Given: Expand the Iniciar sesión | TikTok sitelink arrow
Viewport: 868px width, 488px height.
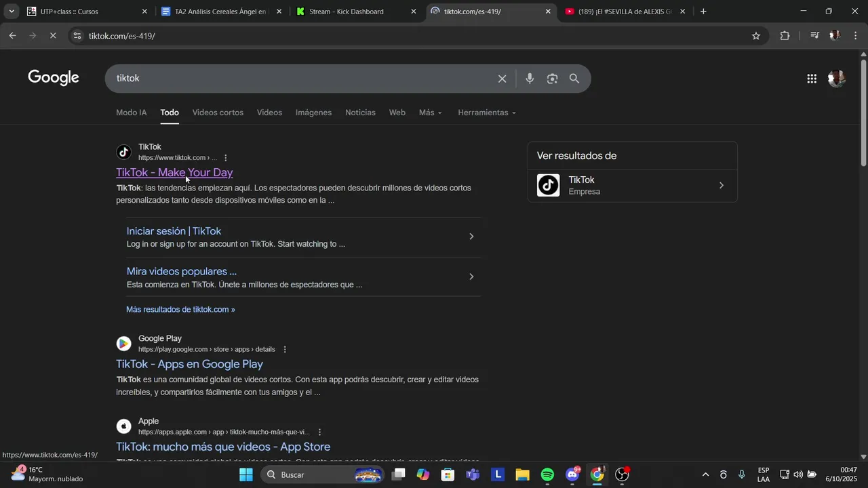Looking at the screenshot, I should (x=471, y=237).
